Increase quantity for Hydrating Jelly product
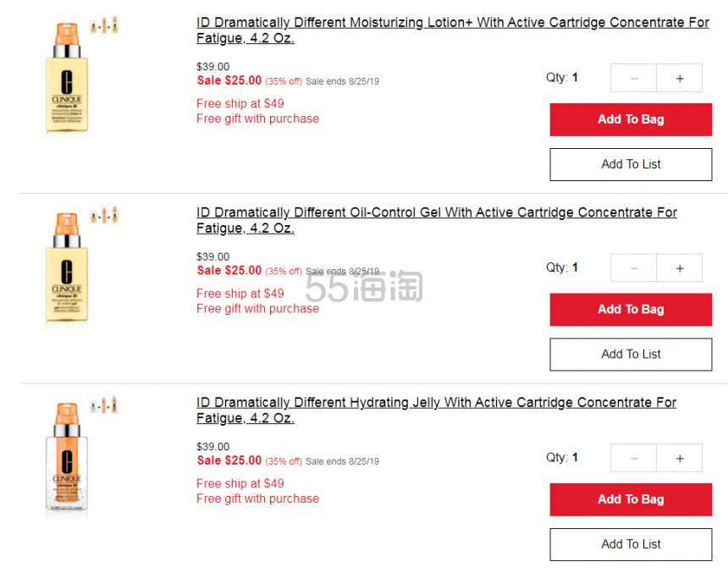This screenshot has height=573, width=728. pos(679,458)
